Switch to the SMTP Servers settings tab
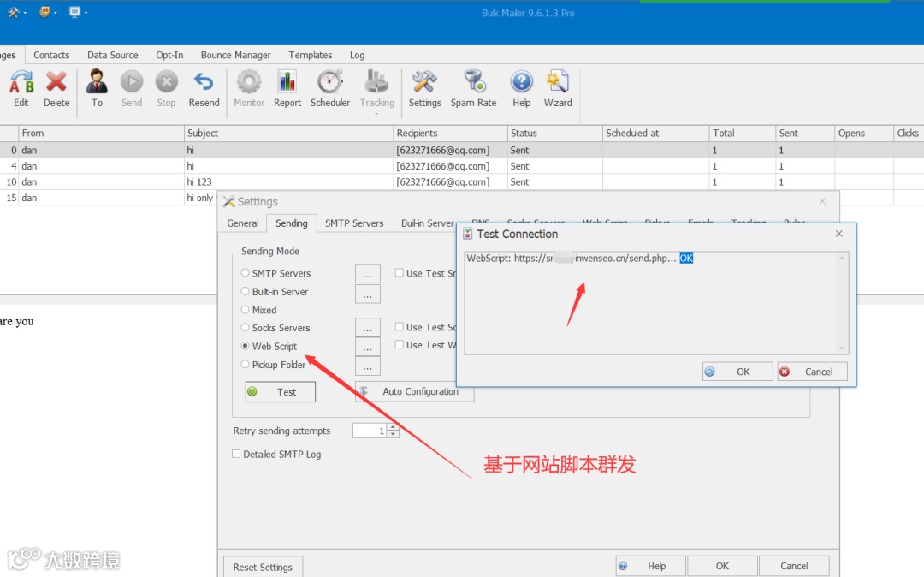The width and height of the screenshot is (924, 577). tap(354, 223)
